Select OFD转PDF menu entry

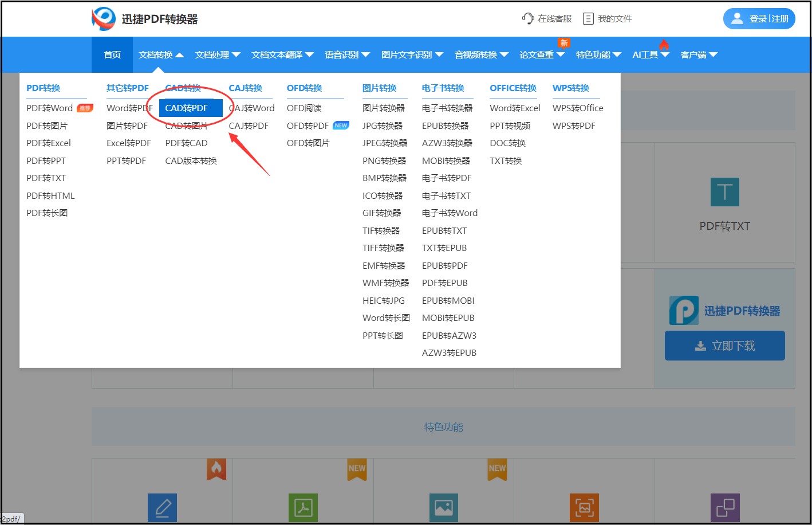click(308, 126)
